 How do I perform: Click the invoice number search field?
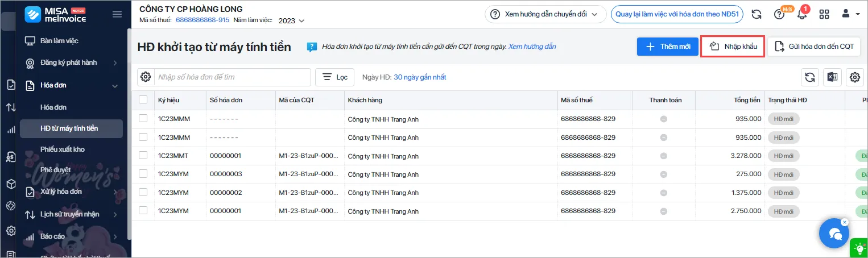233,77
